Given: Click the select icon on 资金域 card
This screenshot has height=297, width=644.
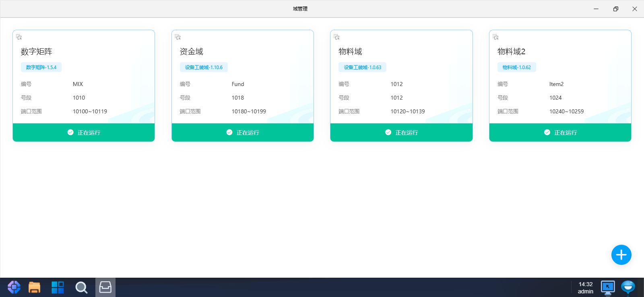Looking at the screenshot, I should [x=178, y=37].
